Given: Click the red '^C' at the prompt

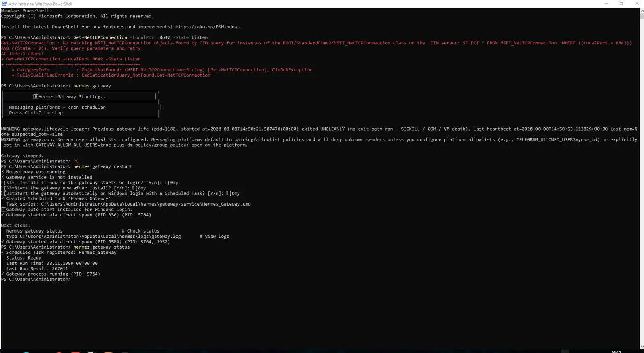Looking at the screenshot, I should pos(76,161).
